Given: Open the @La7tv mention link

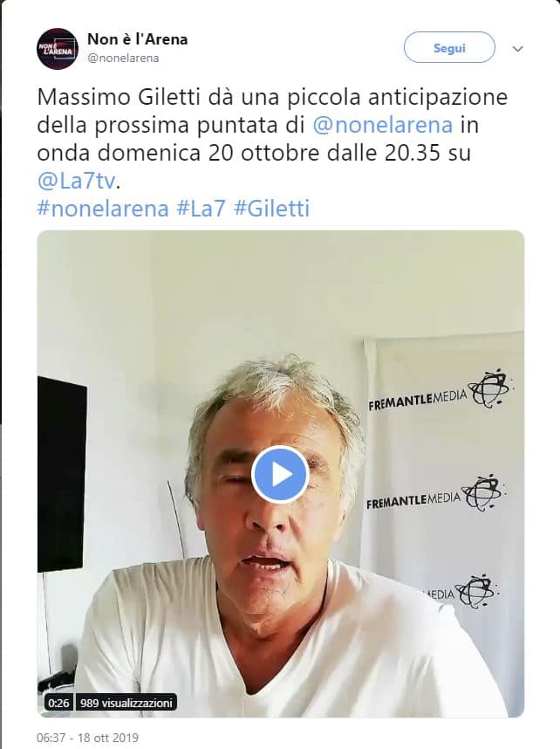Looking at the screenshot, I should pos(77,181).
